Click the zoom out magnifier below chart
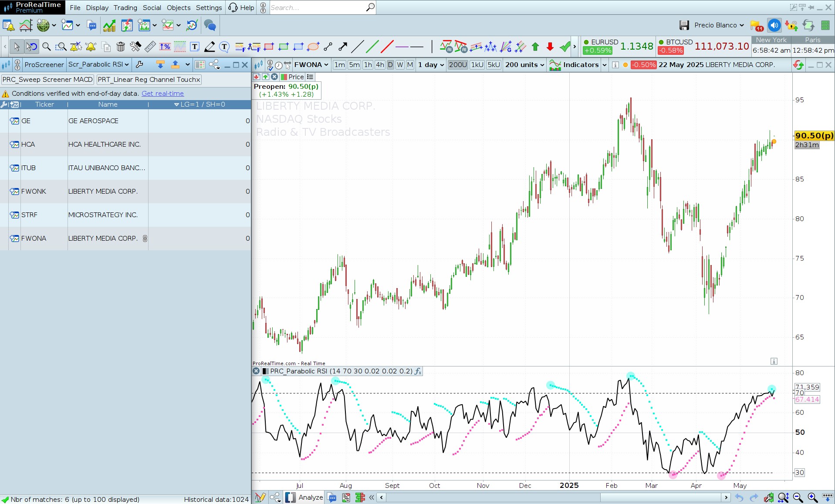The image size is (835, 504). point(798,497)
